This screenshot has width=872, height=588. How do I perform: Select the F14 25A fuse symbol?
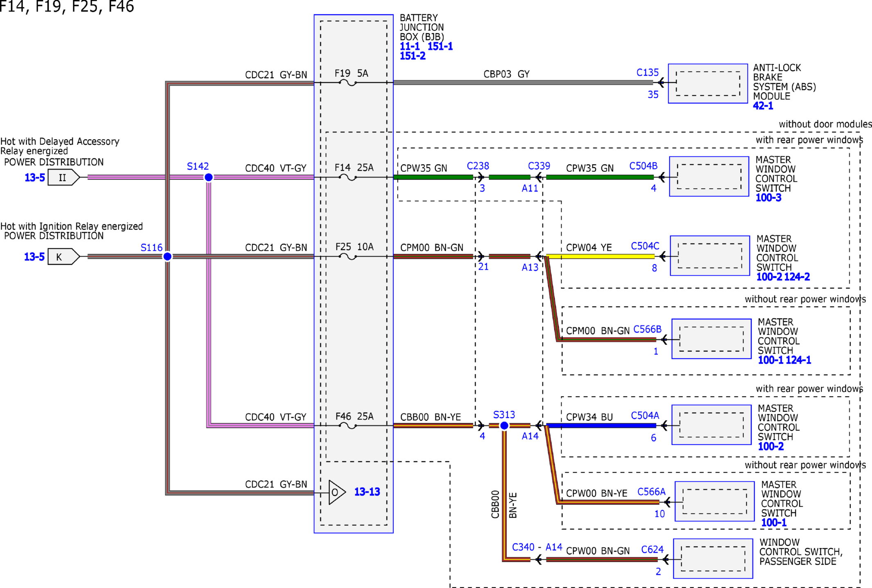pos(348,177)
